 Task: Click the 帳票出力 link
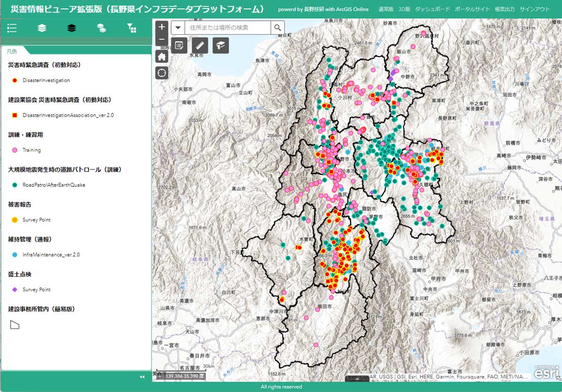pyautogui.click(x=504, y=9)
